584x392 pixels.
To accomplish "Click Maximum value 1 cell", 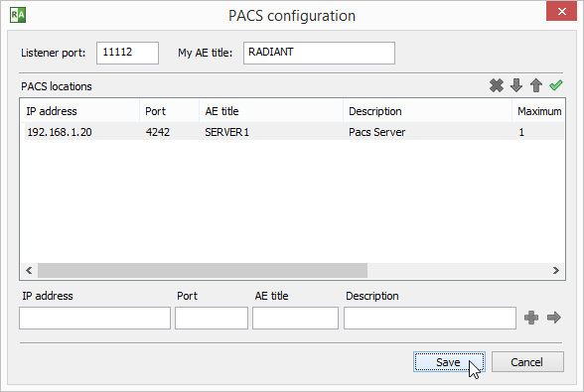I will pos(521,132).
